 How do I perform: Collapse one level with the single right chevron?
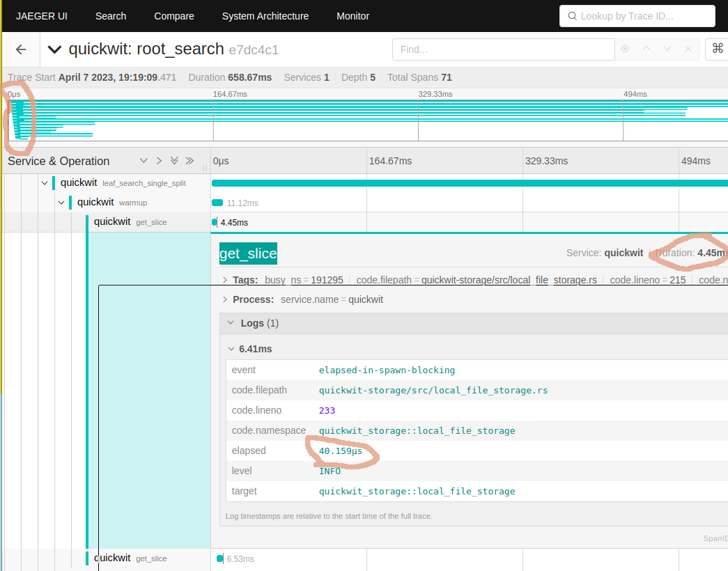point(159,161)
